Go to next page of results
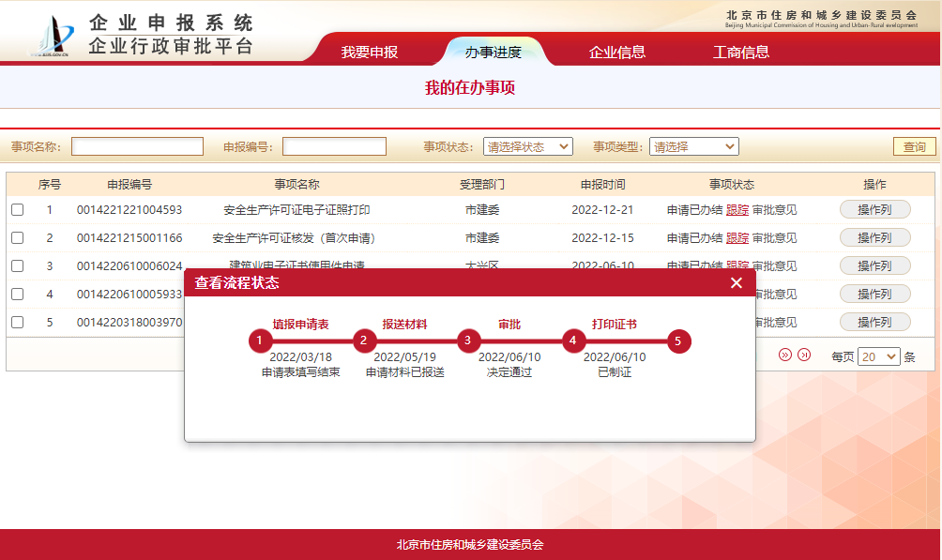 tap(785, 355)
